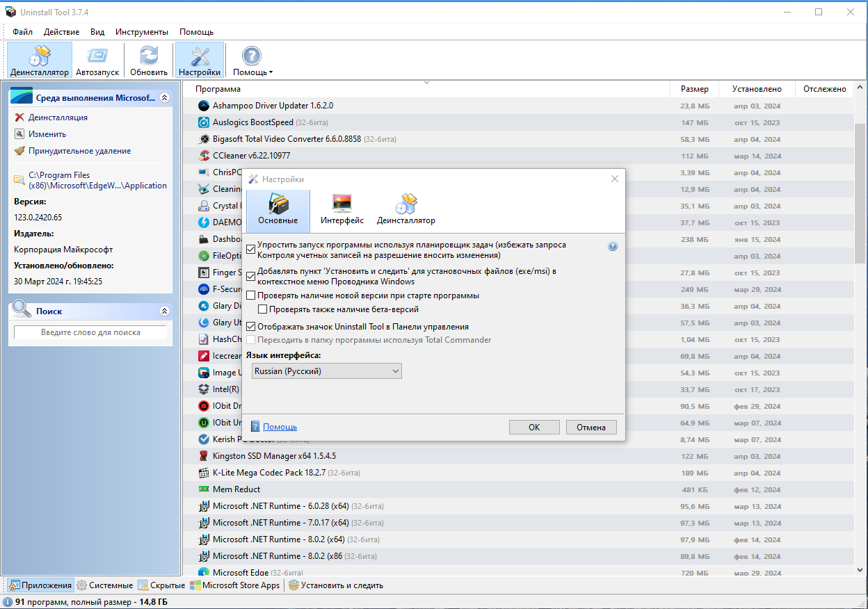Viewport: 868px width, 609px height.
Task: Click the search field 'Введите слово для поиска'
Action: pyautogui.click(x=90, y=332)
